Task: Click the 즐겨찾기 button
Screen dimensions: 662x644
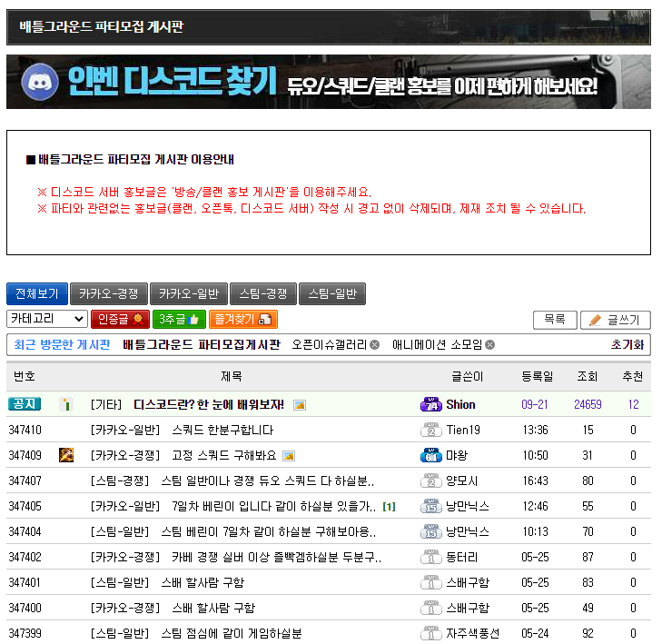Action: click(x=243, y=319)
